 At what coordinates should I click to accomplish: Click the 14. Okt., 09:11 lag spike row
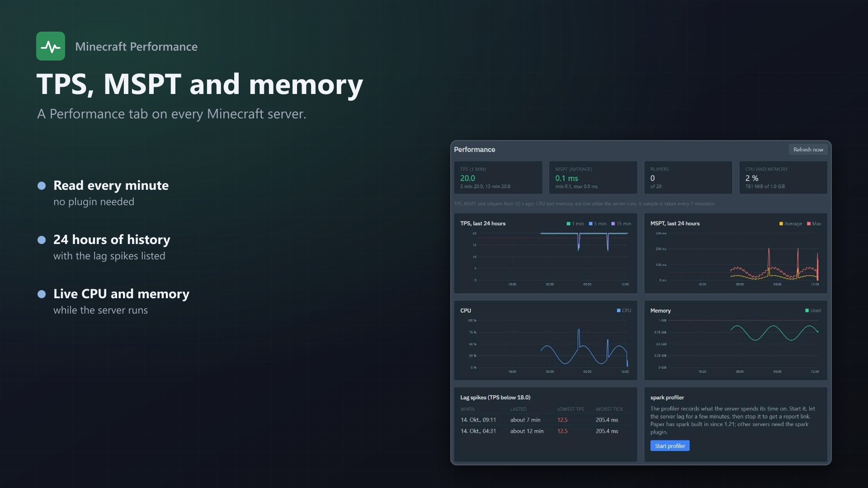pos(546,420)
